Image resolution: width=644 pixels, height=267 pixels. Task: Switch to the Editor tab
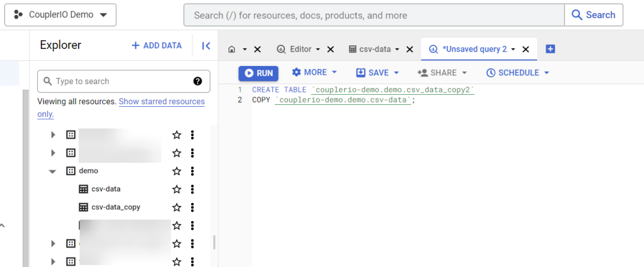point(294,49)
